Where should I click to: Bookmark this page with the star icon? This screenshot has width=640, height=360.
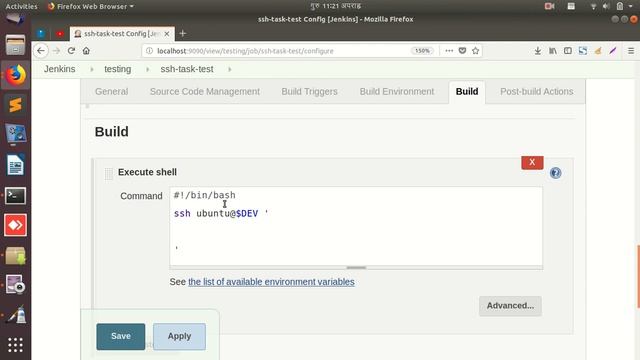point(476,51)
